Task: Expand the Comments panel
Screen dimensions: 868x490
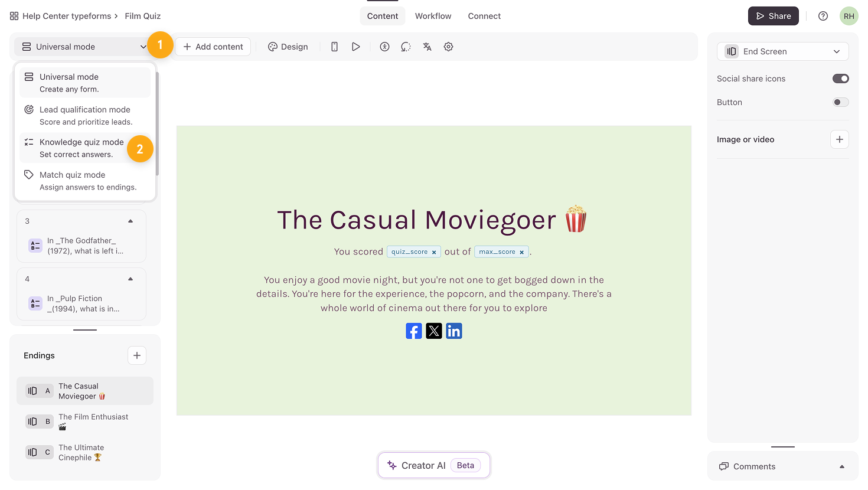Action: coord(841,466)
